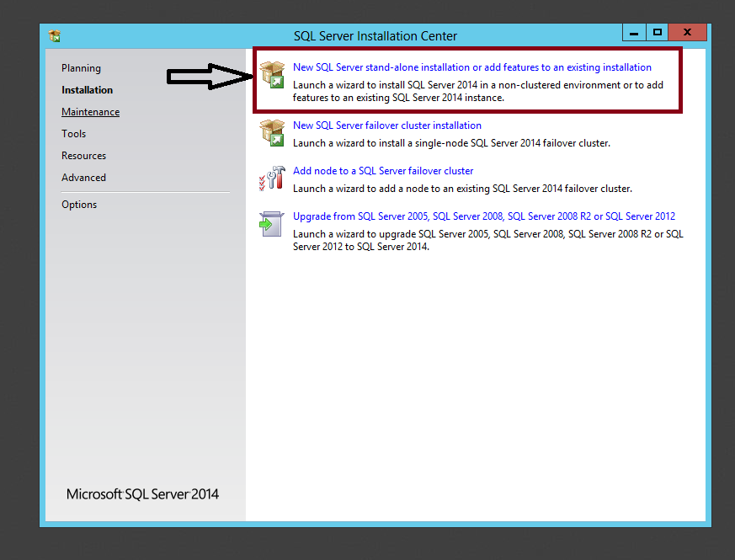Viewport: 735px width, 560px height.
Task: Maximize the Installation Center window
Action: pos(658,32)
